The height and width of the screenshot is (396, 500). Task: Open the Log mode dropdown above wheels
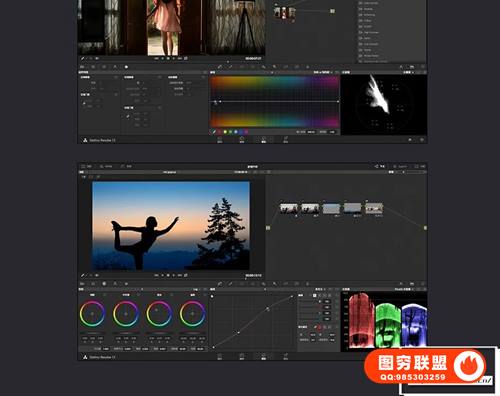pos(197,289)
